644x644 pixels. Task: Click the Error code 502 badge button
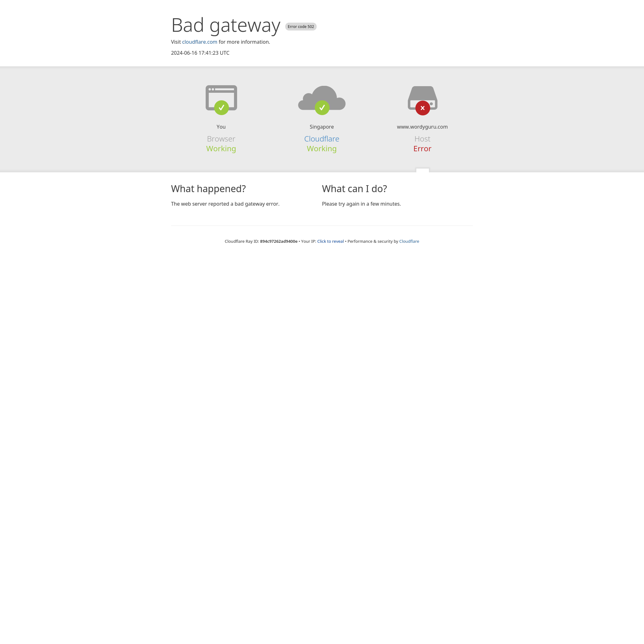[x=300, y=26]
